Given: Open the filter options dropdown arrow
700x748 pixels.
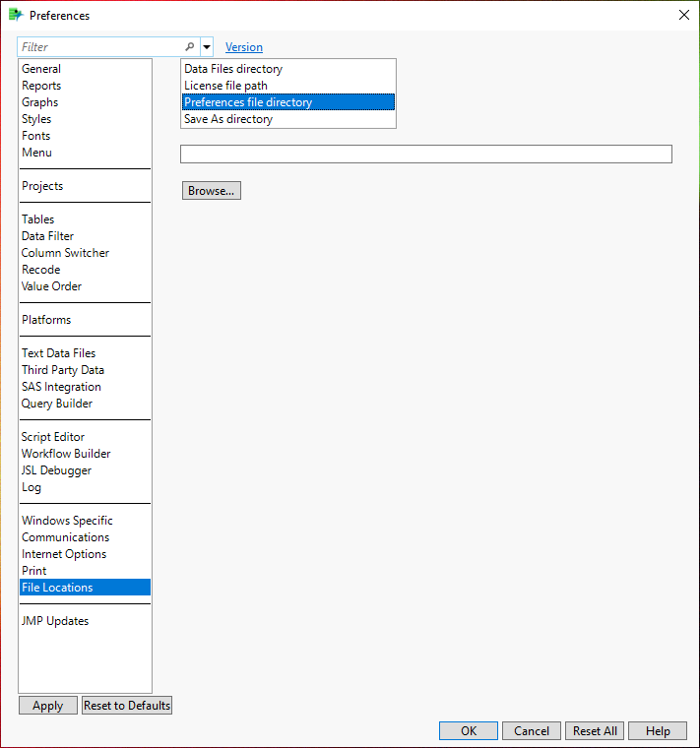Looking at the screenshot, I should coord(207,47).
